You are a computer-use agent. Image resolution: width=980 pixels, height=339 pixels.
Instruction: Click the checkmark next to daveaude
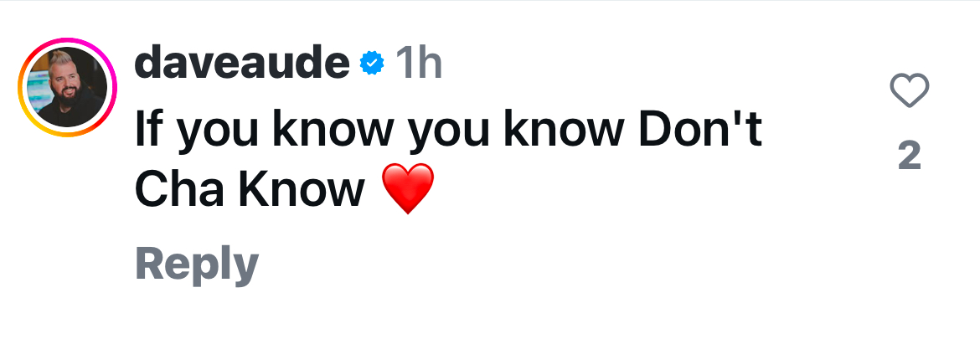tap(372, 63)
